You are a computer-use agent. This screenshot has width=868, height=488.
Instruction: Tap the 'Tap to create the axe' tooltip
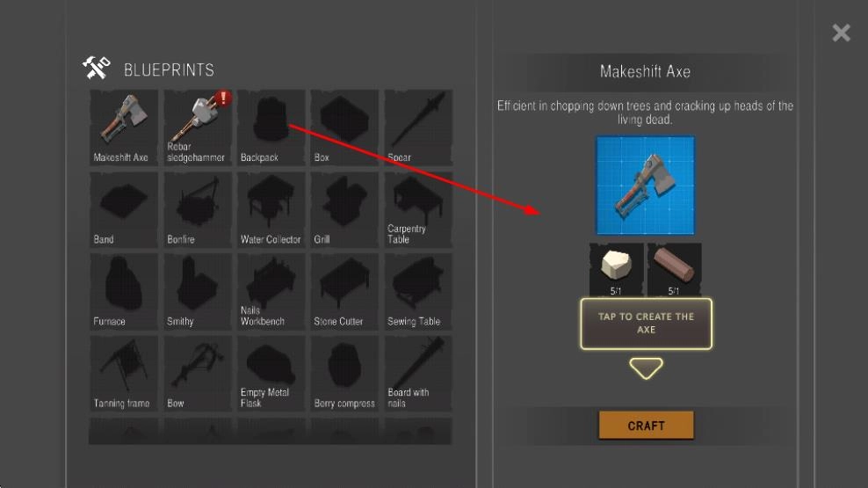tap(646, 324)
